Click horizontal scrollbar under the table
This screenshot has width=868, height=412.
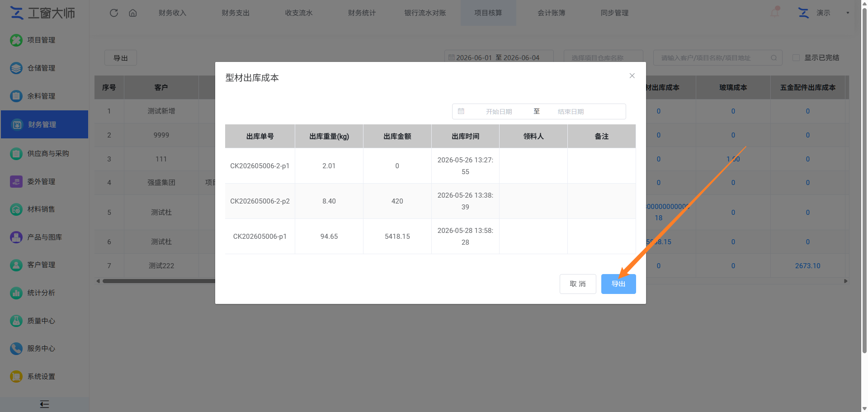tap(159, 281)
